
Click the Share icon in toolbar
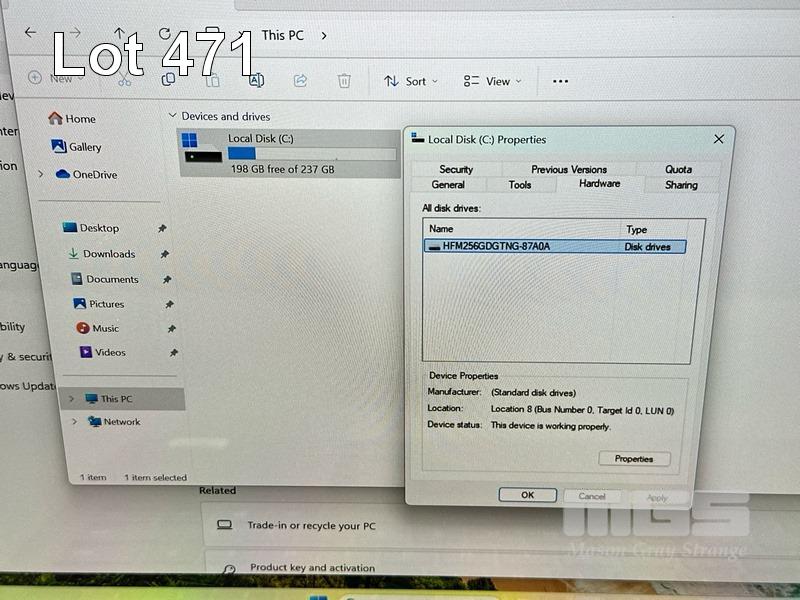(300, 81)
